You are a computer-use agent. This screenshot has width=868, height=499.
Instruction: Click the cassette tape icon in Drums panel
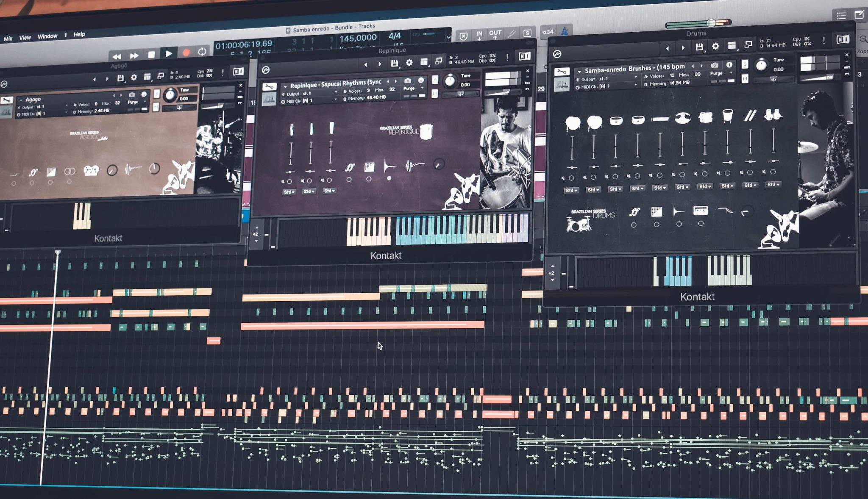coord(700,210)
